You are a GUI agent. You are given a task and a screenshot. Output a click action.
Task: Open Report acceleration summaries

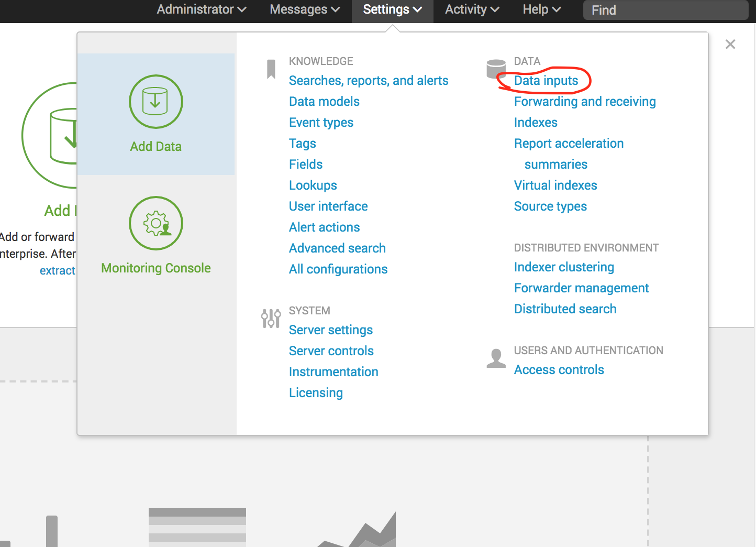coord(569,154)
